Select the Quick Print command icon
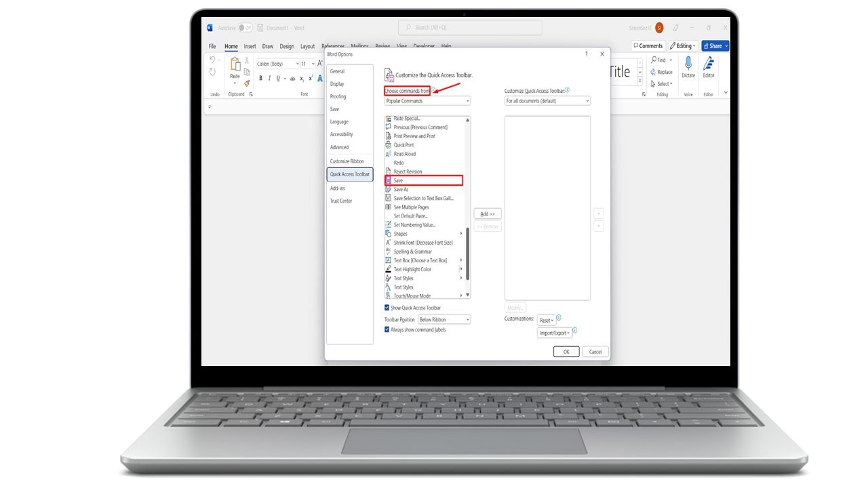Viewport: 868px width, 488px height. point(389,145)
